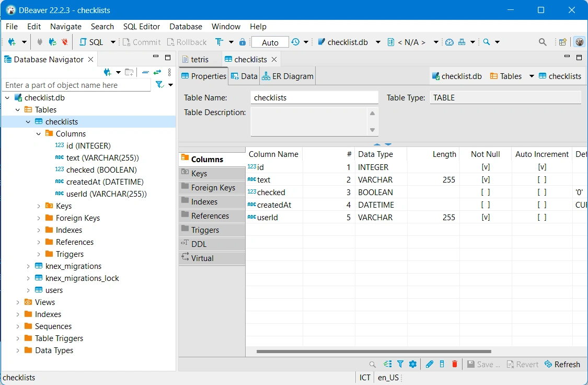Click the reorder/refresh list icon beside bottom search
588x385 pixels.
click(387, 364)
